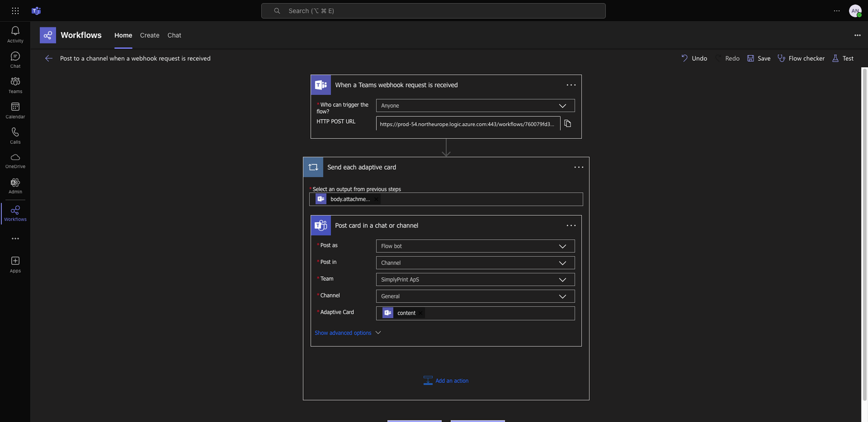
Task: Click the 'When a Teams webhook request is received' title
Action: click(396, 85)
